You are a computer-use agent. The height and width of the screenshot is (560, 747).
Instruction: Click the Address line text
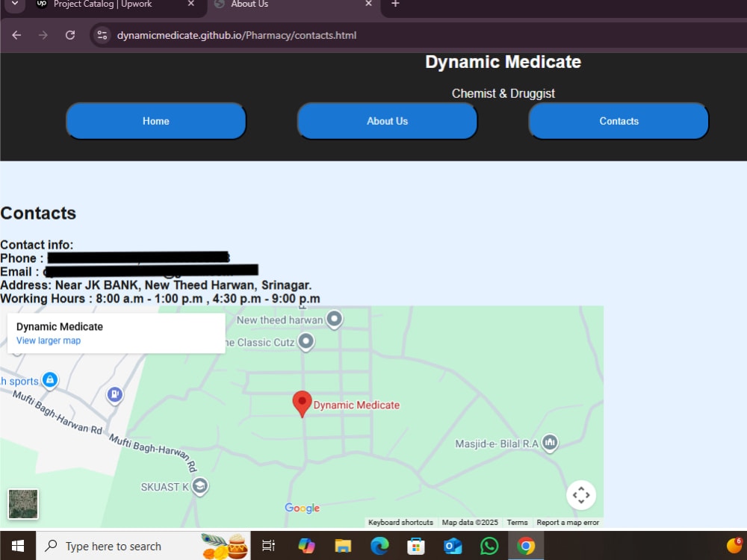[x=156, y=285]
